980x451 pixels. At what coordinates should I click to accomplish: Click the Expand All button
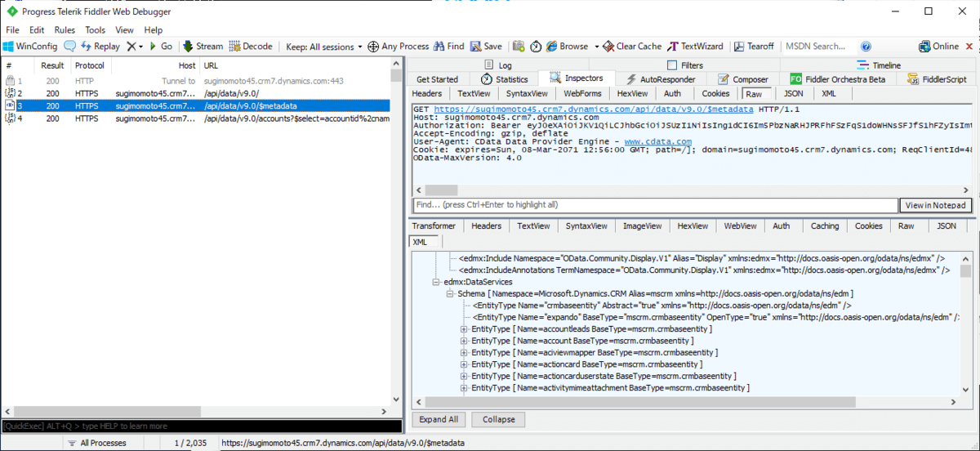click(x=439, y=419)
